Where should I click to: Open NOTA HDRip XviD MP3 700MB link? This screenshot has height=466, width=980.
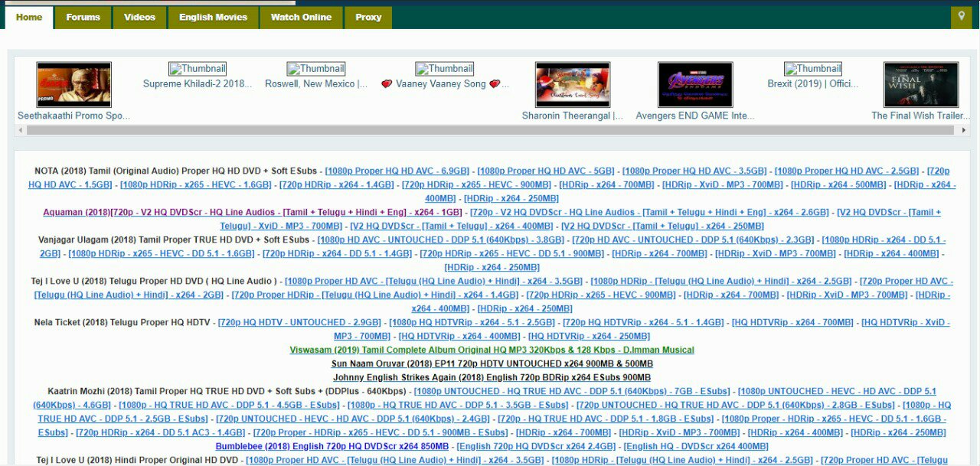click(x=723, y=185)
